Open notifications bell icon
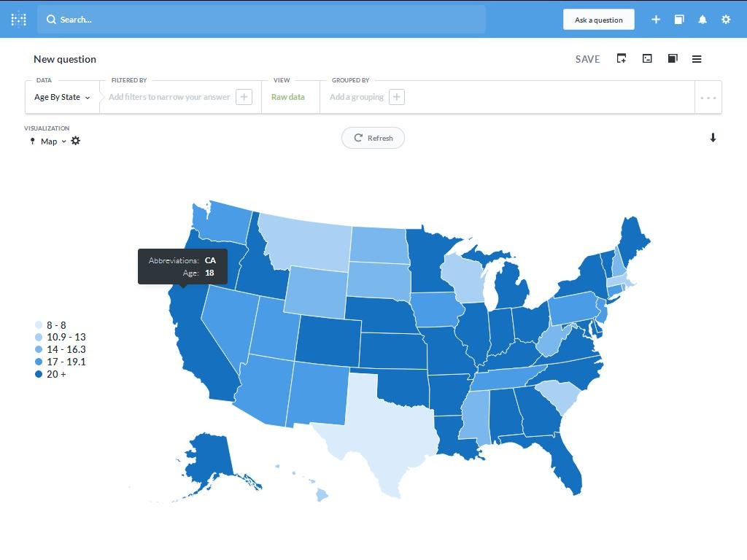The image size is (747, 560). (x=703, y=20)
